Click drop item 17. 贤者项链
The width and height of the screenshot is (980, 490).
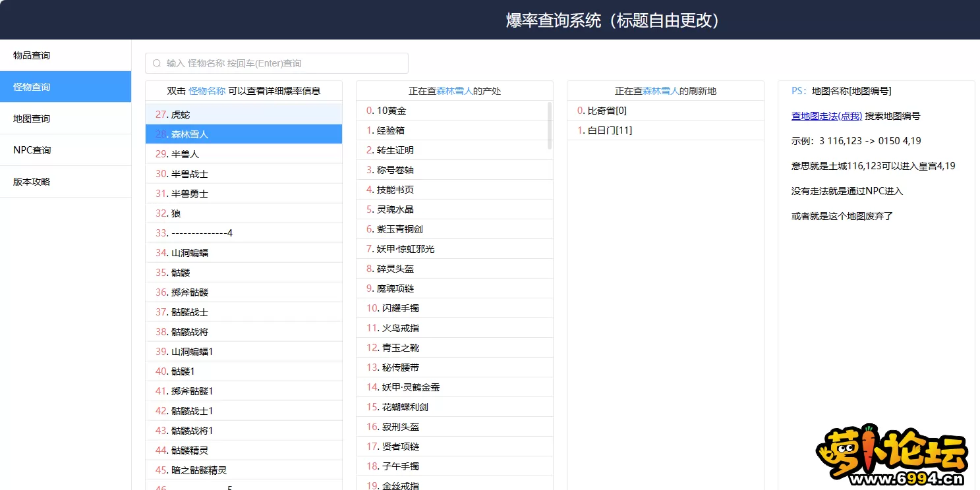[x=455, y=447]
